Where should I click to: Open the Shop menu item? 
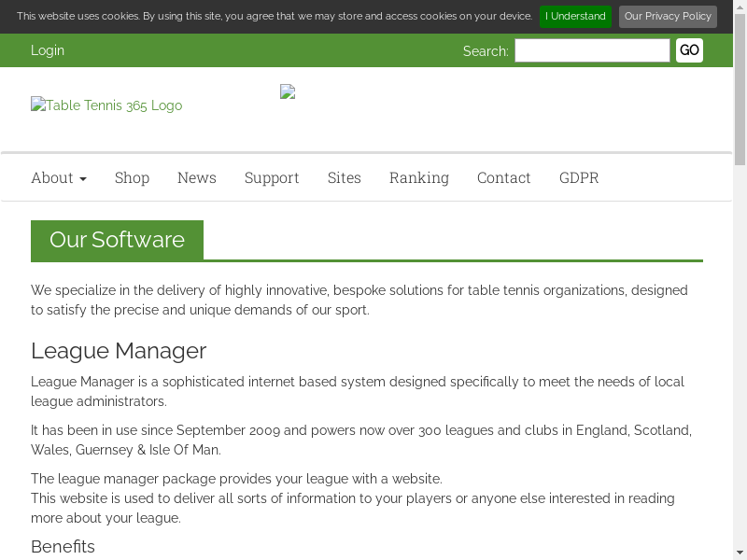click(132, 177)
